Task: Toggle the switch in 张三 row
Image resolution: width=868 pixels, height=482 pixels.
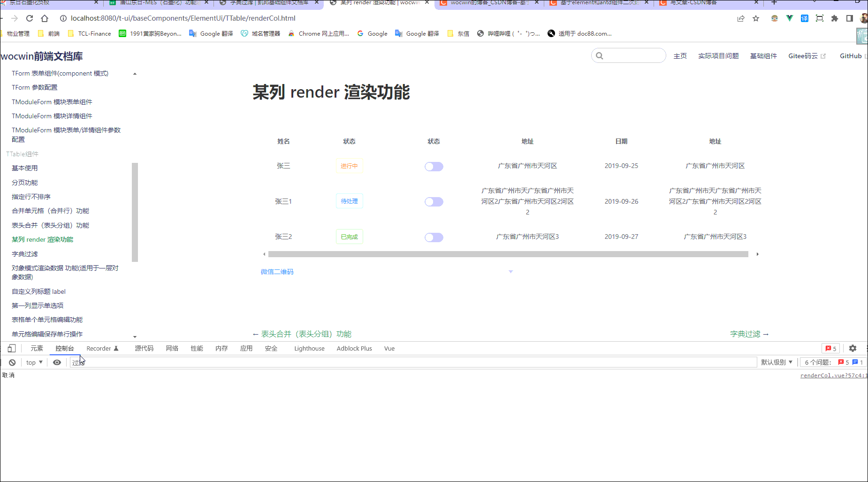Action: click(434, 166)
